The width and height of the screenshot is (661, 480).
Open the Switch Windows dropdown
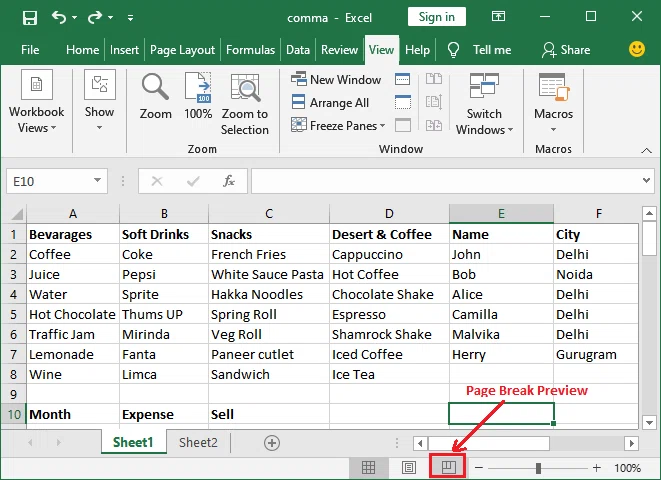click(x=484, y=104)
